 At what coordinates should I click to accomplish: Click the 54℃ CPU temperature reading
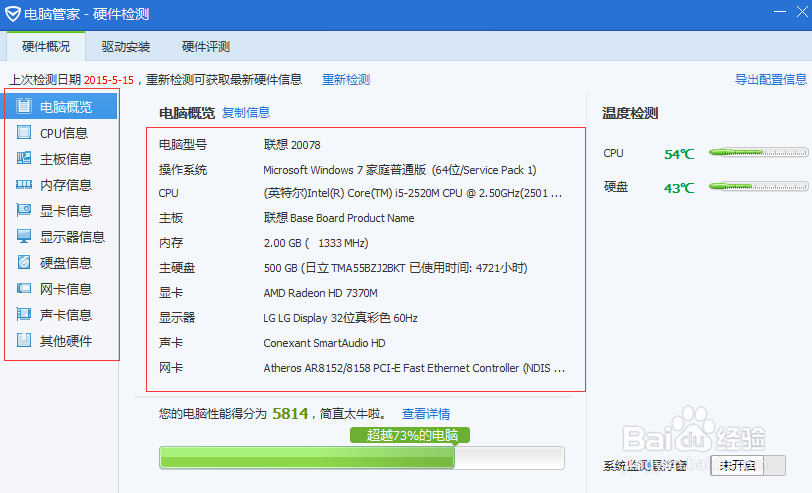pos(679,154)
